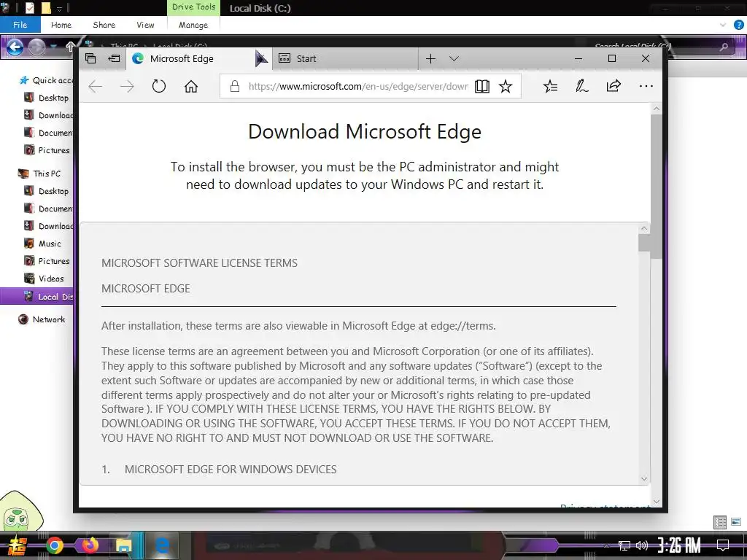Go to the Edge home page

pos(191,86)
